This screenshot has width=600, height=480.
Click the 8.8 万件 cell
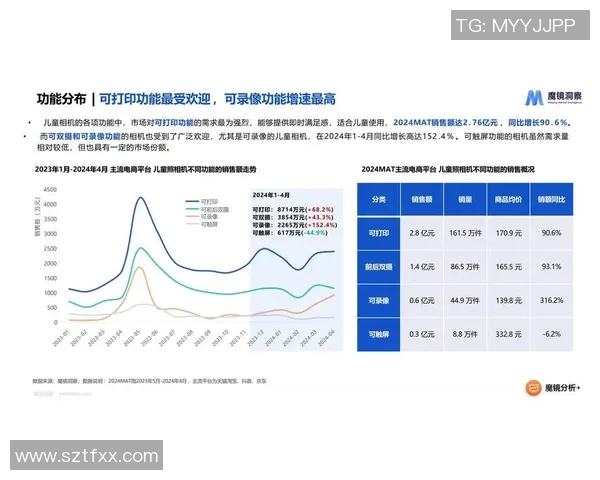[x=465, y=334]
